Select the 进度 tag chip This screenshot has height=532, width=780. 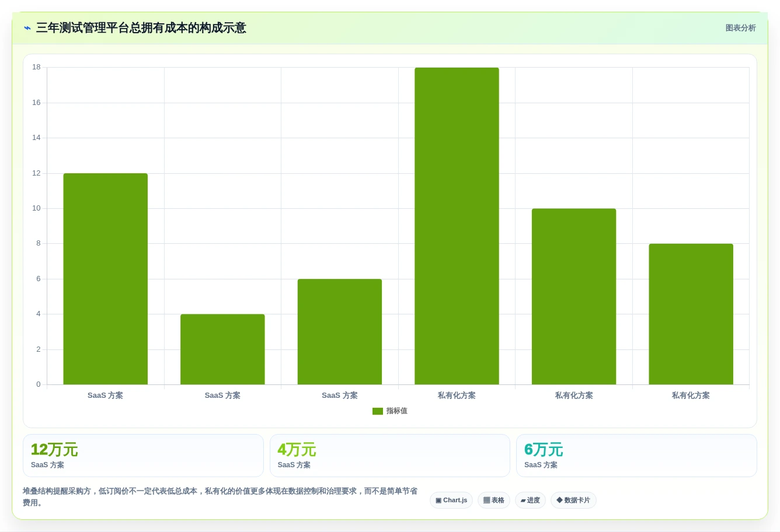click(x=530, y=501)
